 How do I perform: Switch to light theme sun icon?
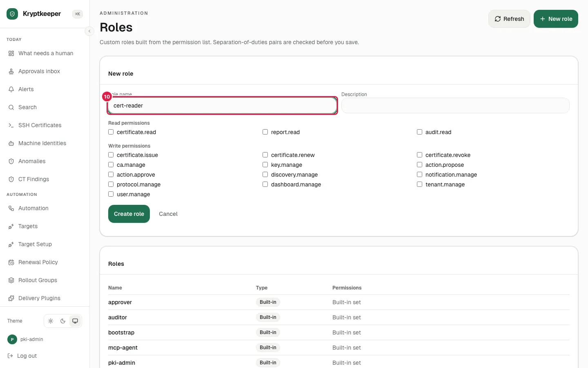[51, 321]
